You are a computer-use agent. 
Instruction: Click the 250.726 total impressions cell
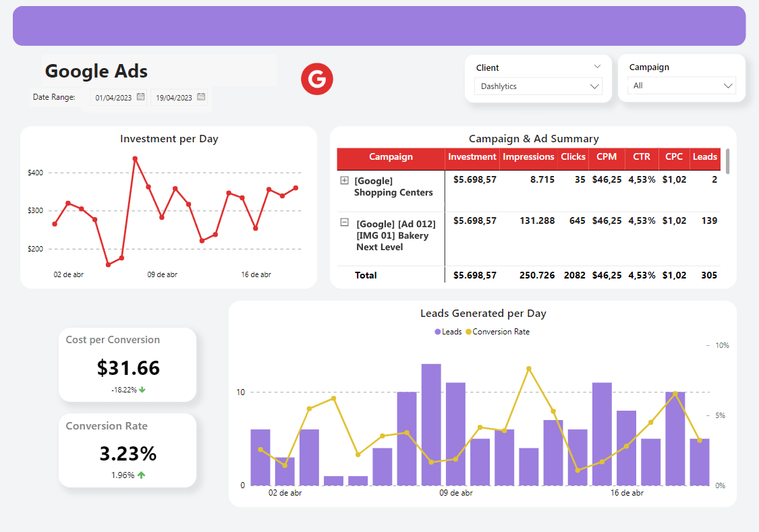pyautogui.click(x=537, y=275)
